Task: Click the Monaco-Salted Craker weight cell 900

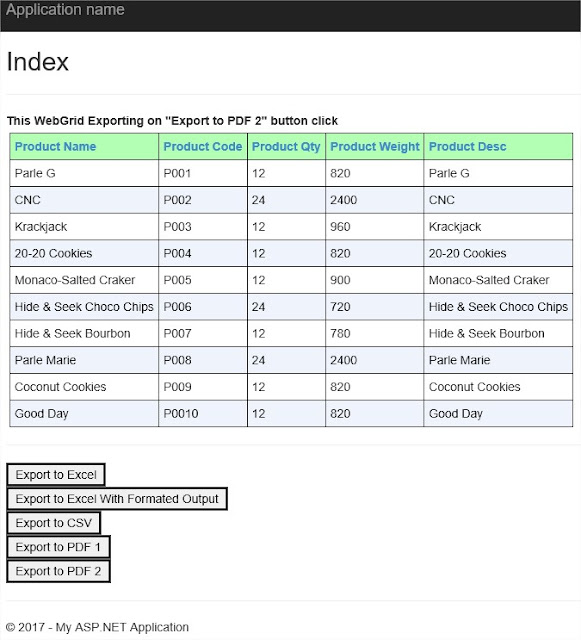Action: 374,280
